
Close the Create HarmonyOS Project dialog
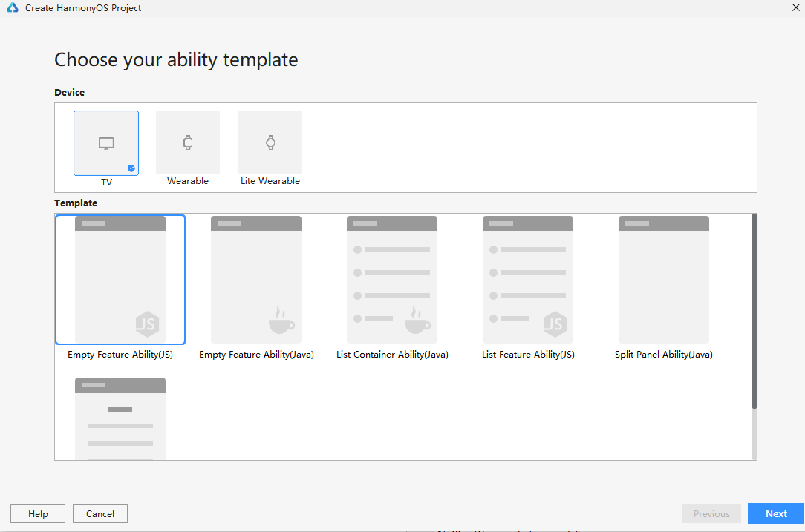[796, 7]
